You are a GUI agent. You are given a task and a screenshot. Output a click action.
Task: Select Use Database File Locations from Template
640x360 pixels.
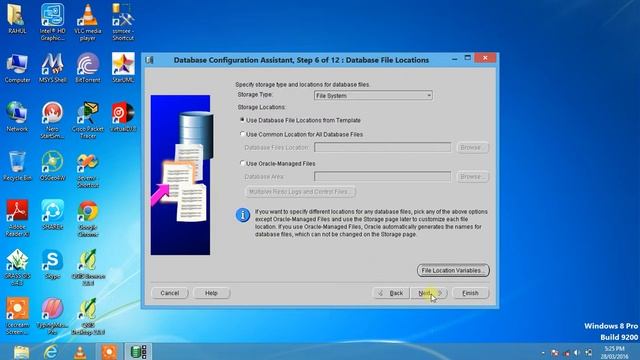301,120
